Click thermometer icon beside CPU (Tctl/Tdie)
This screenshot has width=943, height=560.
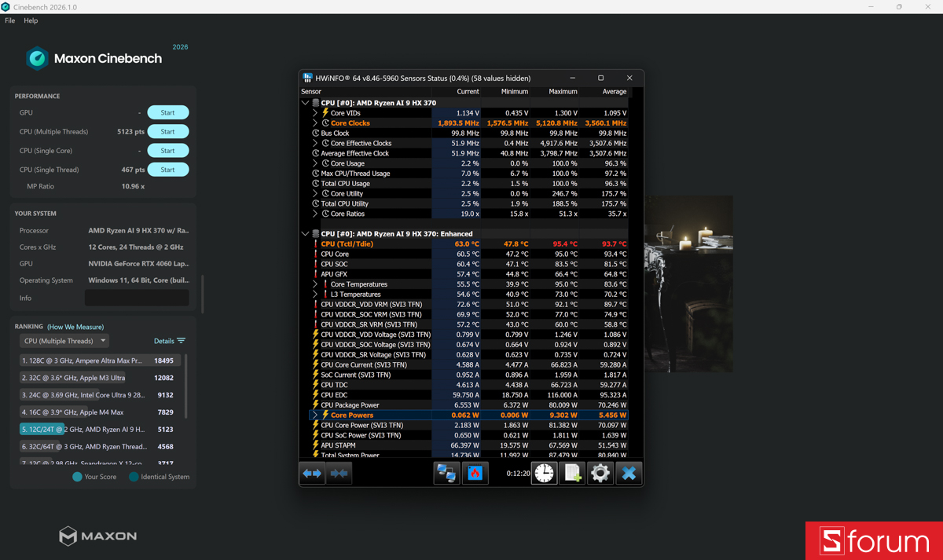316,244
